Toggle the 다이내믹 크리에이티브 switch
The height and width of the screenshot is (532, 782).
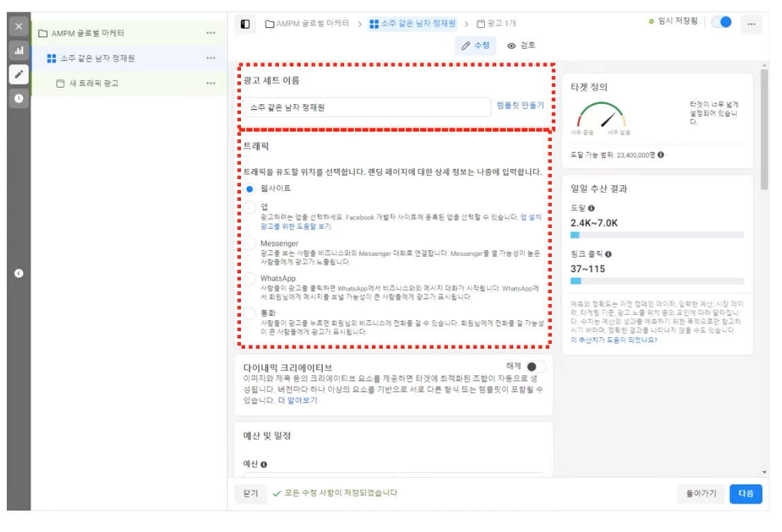[x=535, y=367]
